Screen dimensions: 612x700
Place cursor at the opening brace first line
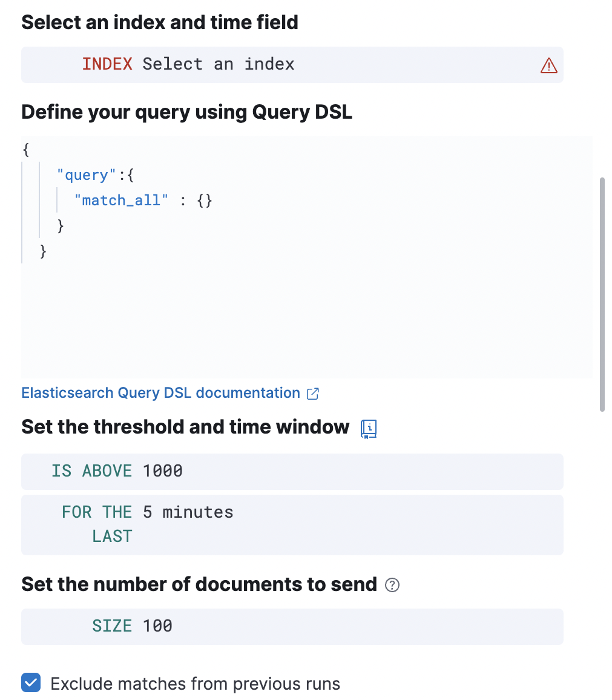pos(25,149)
